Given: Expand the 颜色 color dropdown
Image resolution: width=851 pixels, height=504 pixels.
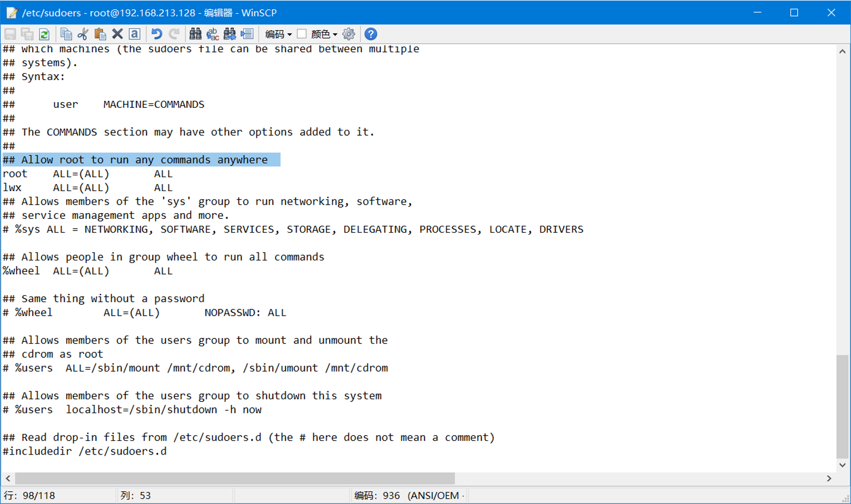Looking at the screenshot, I should pyautogui.click(x=324, y=34).
